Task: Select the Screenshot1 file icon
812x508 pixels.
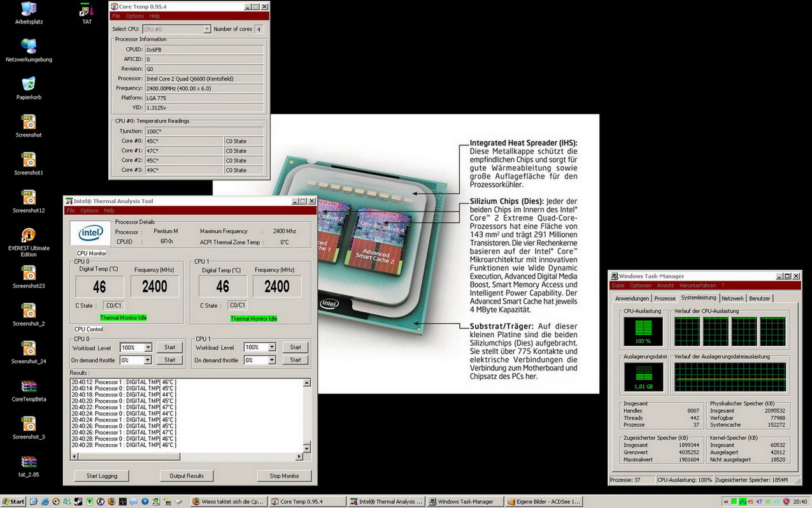Action: point(29,164)
